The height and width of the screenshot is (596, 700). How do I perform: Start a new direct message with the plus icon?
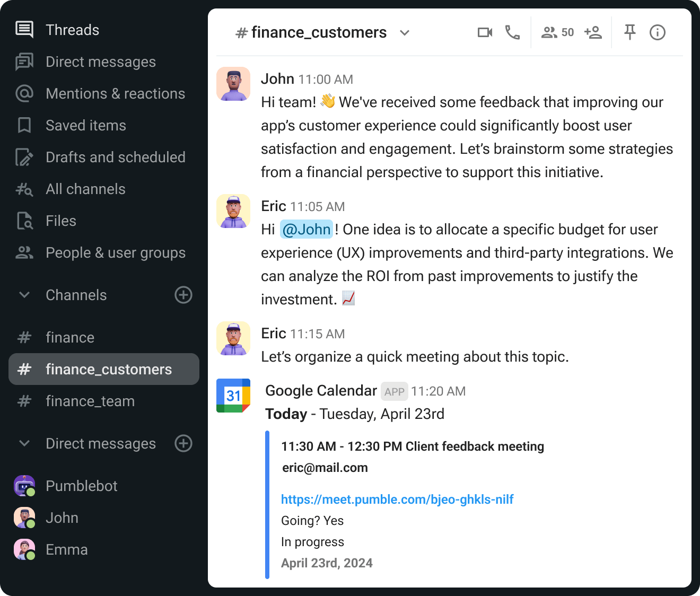(x=183, y=443)
